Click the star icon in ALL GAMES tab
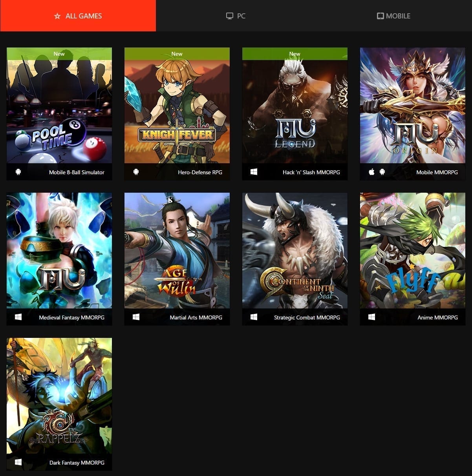 57,16
